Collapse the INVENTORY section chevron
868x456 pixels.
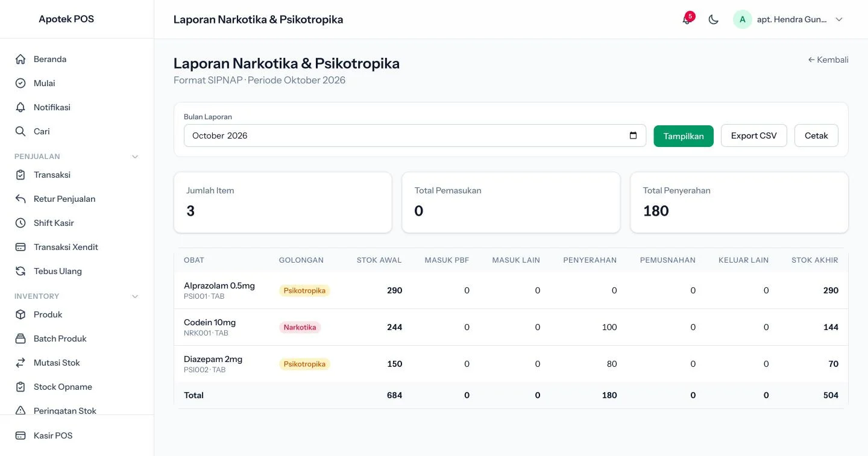[x=135, y=296]
